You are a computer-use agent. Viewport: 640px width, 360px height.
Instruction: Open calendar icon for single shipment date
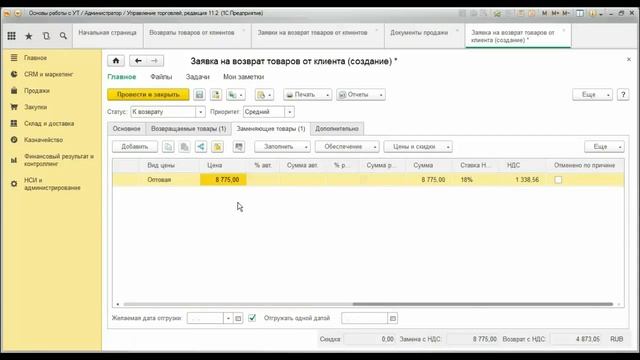(393, 318)
